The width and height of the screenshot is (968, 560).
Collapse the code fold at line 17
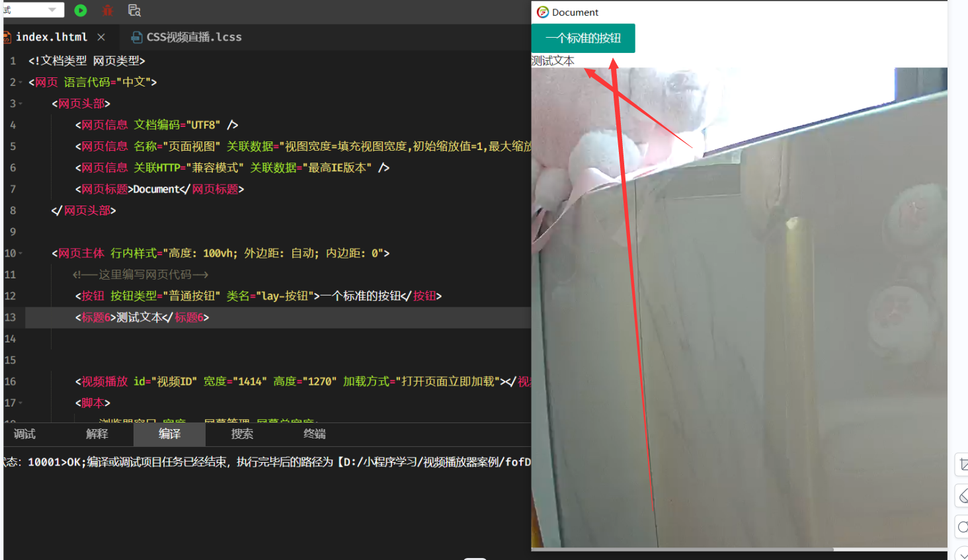point(20,403)
